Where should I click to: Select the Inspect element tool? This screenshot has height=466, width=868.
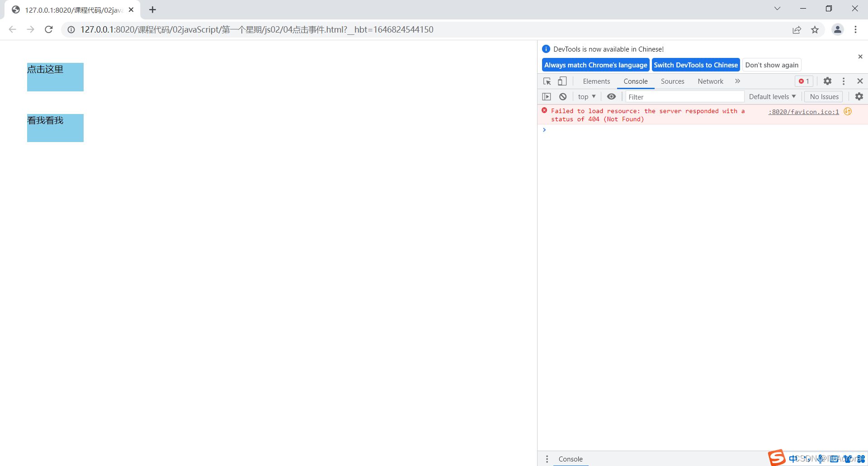(x=547, y=81)
